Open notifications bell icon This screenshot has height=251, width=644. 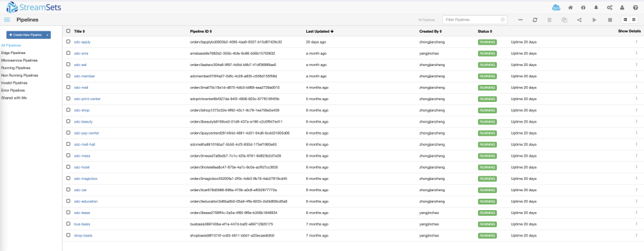596,8
